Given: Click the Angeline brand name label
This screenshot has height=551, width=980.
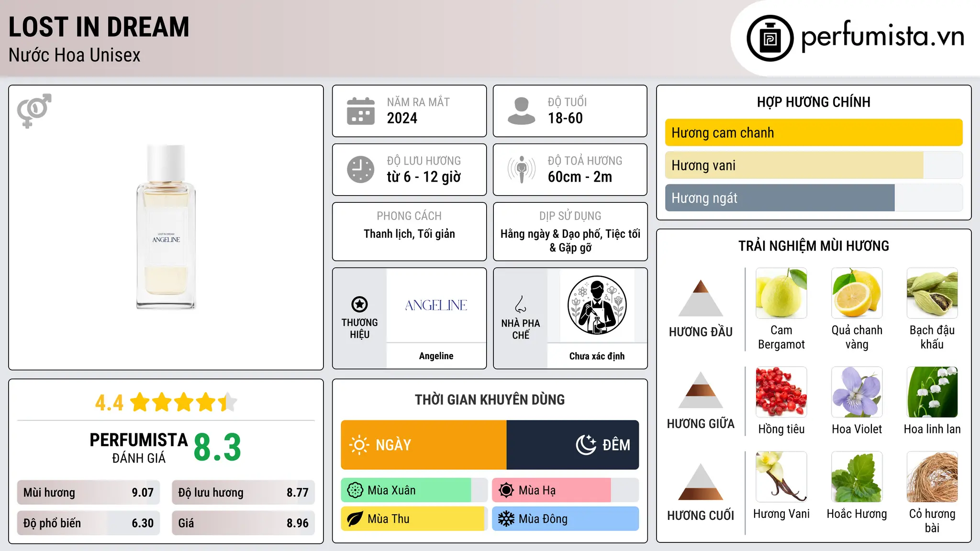Looking at the screenshot, I should tap(436, 356).
